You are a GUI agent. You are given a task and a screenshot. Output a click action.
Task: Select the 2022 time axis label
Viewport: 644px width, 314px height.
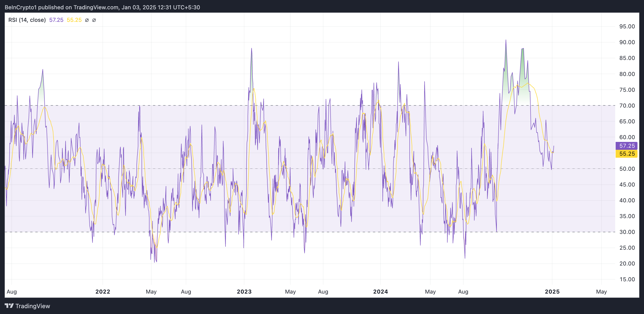click(x=103, y=291)
